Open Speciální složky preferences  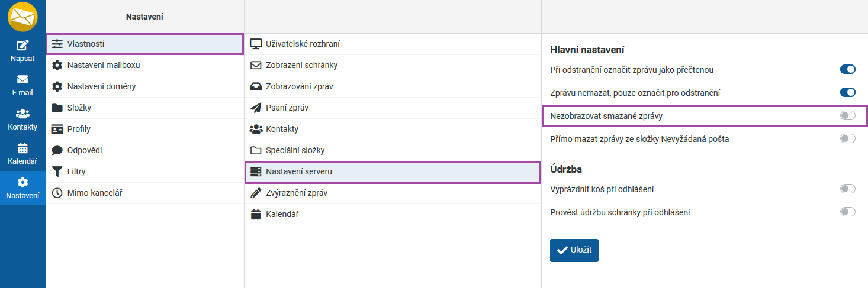295,150
